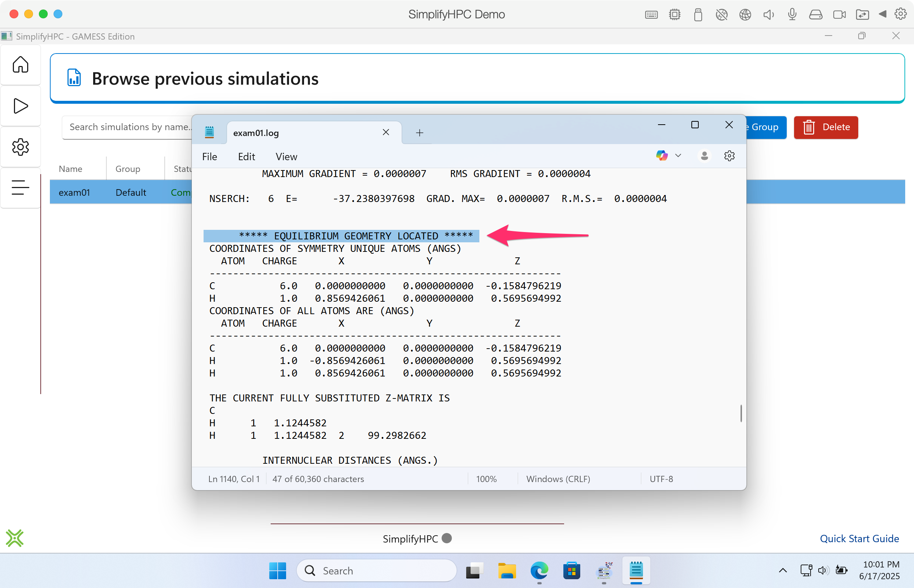
Task: Click the Run simulation play icon
Action: (20, 106)
